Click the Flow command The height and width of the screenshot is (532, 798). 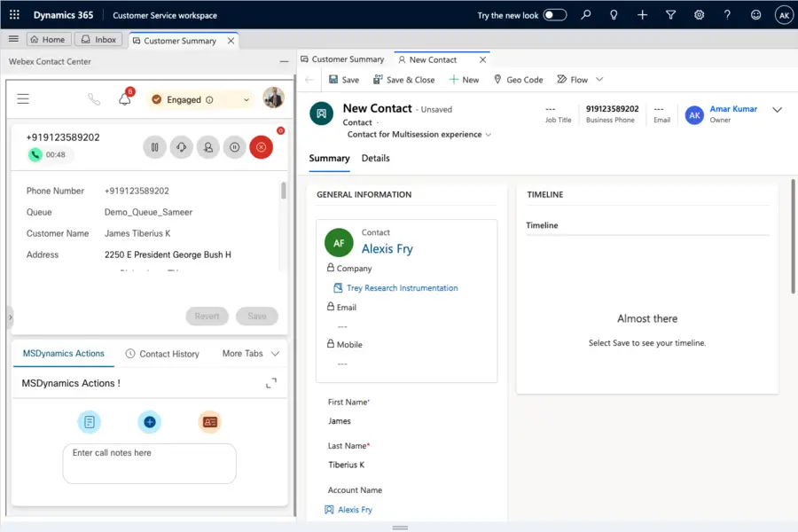point(573,80)
